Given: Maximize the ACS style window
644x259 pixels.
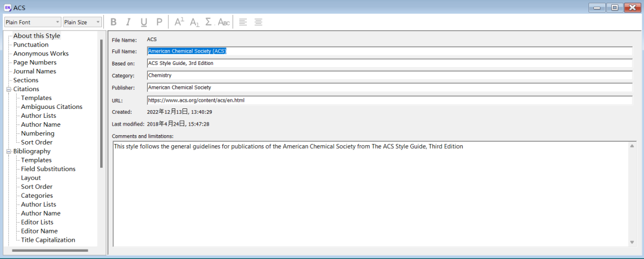Looking at the screenshot, I should [x=614, y=7].
